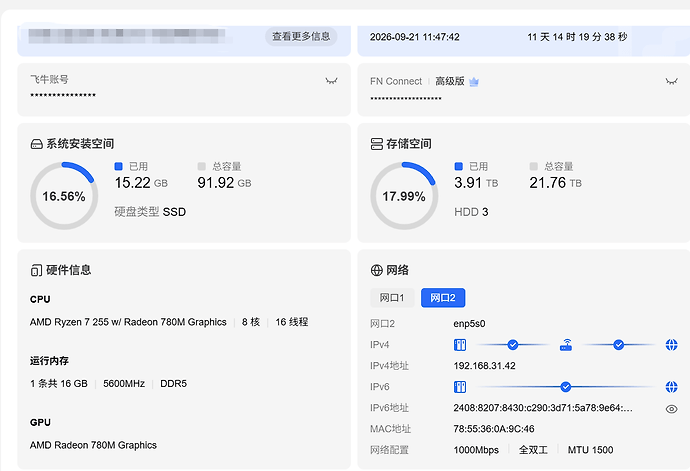Click the enp5s0 interface name
This screenshot has width=690, height=471.
[x=469, y=324]
